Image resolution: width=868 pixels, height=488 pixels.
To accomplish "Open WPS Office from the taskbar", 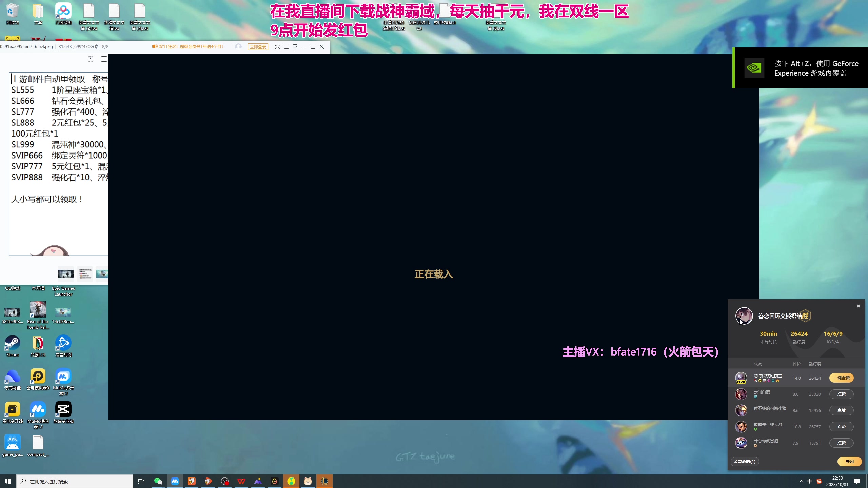I will tap(241, 481).
